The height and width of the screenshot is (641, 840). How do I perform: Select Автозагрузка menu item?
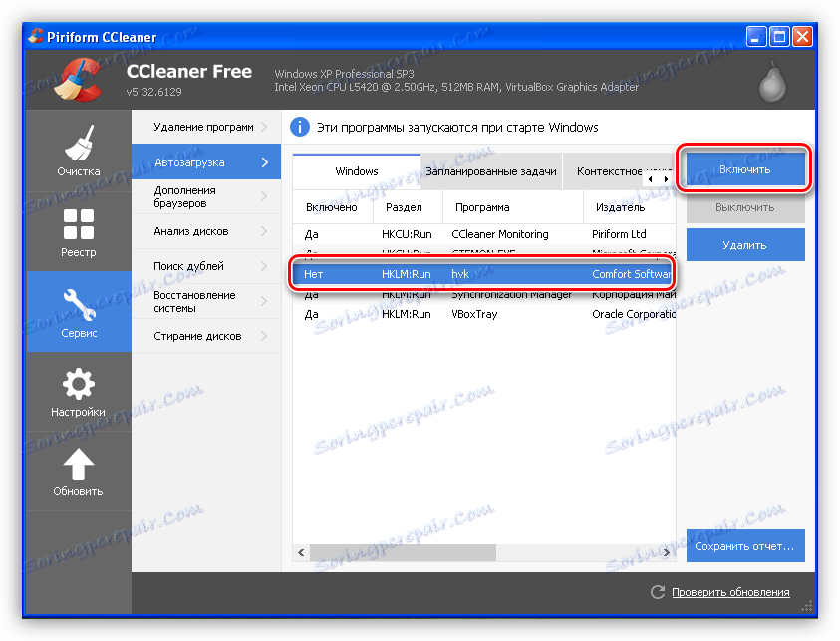(206, 161)
